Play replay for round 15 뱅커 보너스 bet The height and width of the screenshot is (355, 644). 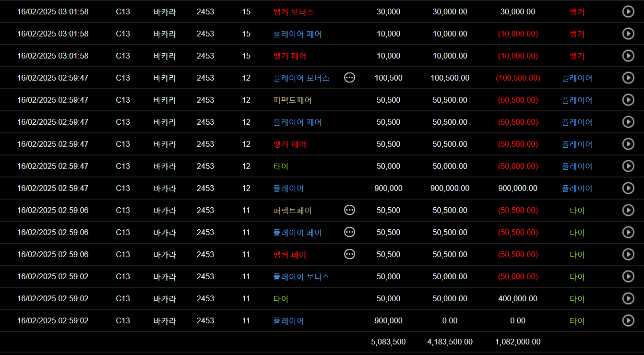coord(628,12)
